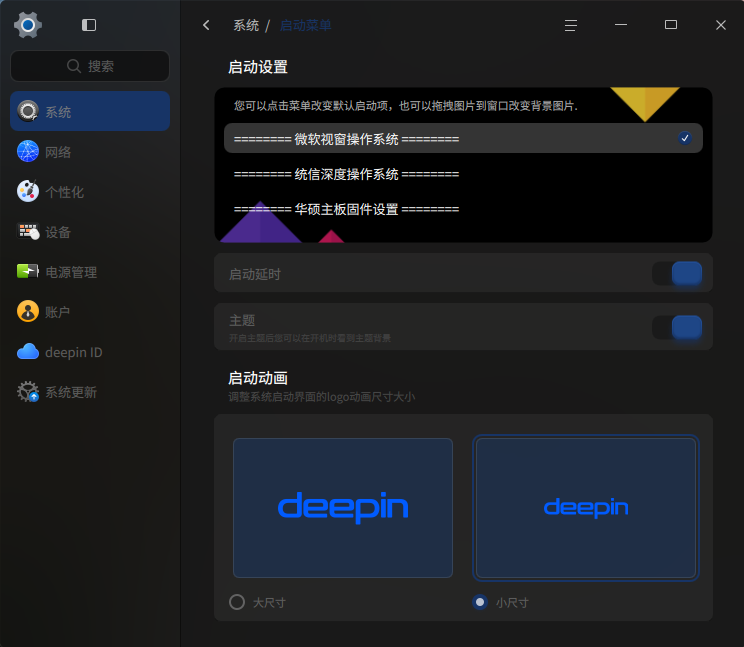Click the 启动动画 heading
The height and width of the screenshot is (647, 744).
tap(258, 378)
